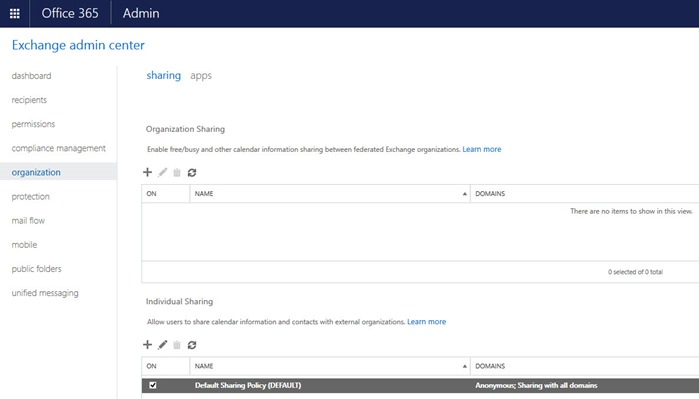Click the ON column header in Individual Sharing

click(152, 366)
